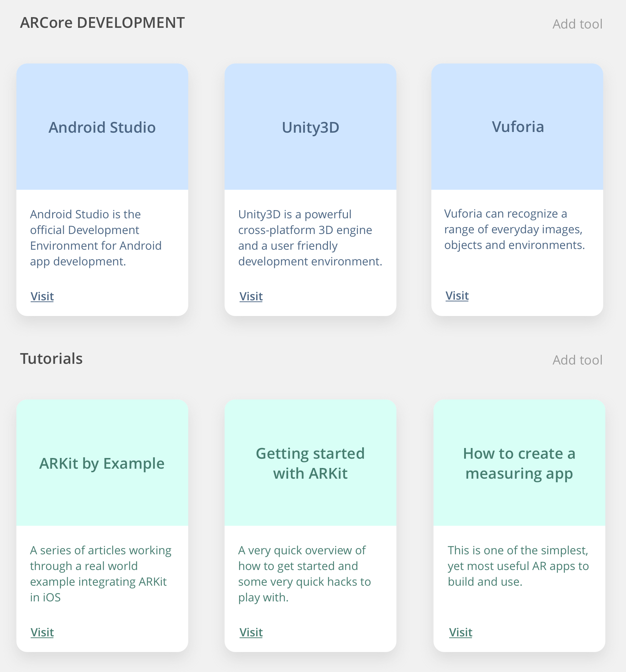
Task: Click the Tutorials section heading
Action: pyautogui.click(x=51, y=358)
